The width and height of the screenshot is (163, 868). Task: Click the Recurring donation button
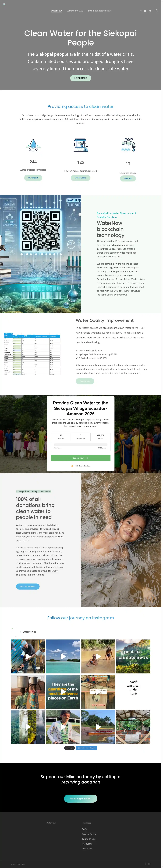pos(81,799)
